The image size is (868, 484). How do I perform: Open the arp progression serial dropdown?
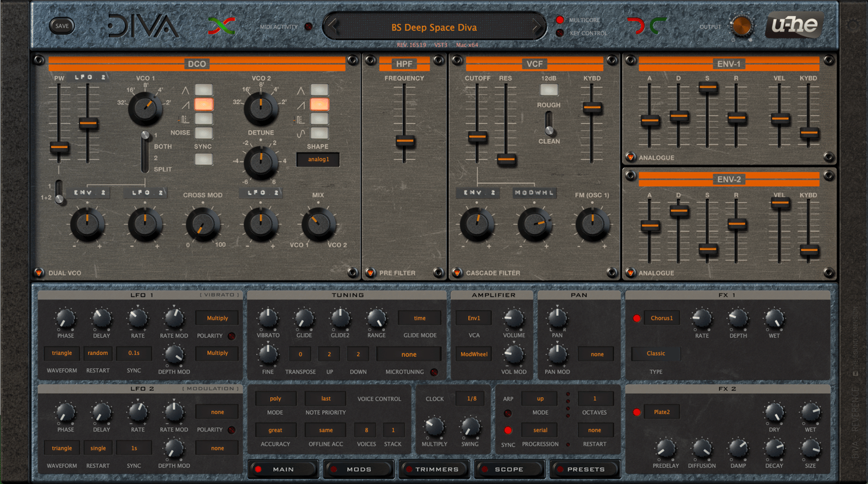(x=540, y=430)
